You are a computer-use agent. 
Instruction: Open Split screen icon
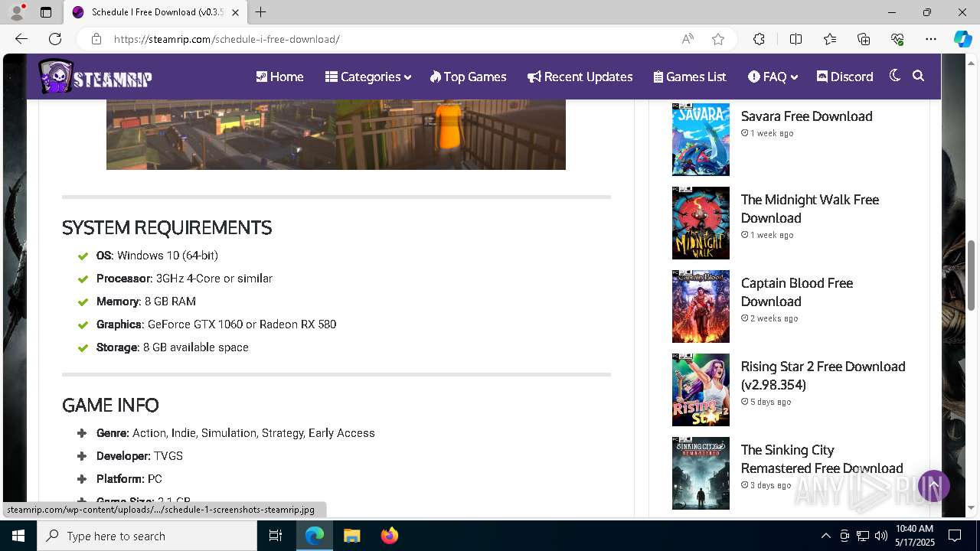[x=795, y=39]
